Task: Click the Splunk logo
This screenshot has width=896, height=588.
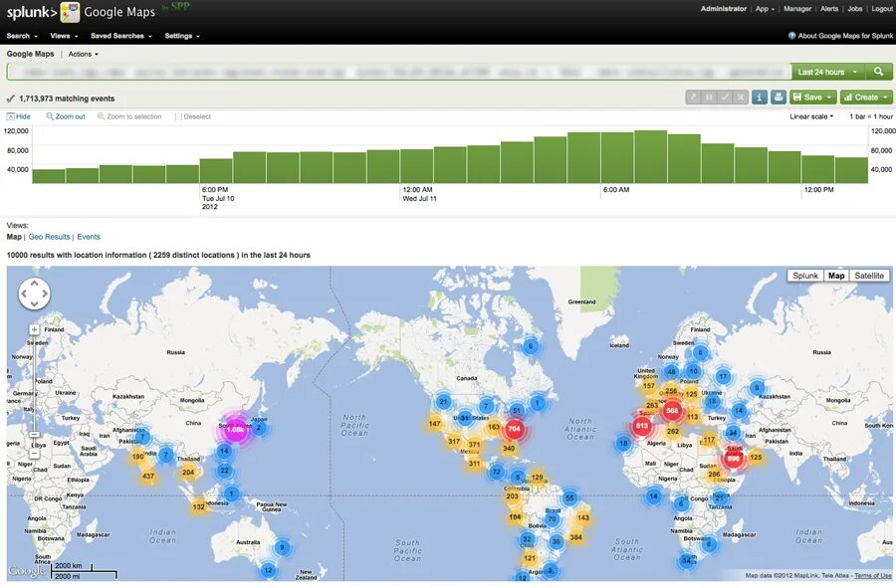Action: click(32, 12)
